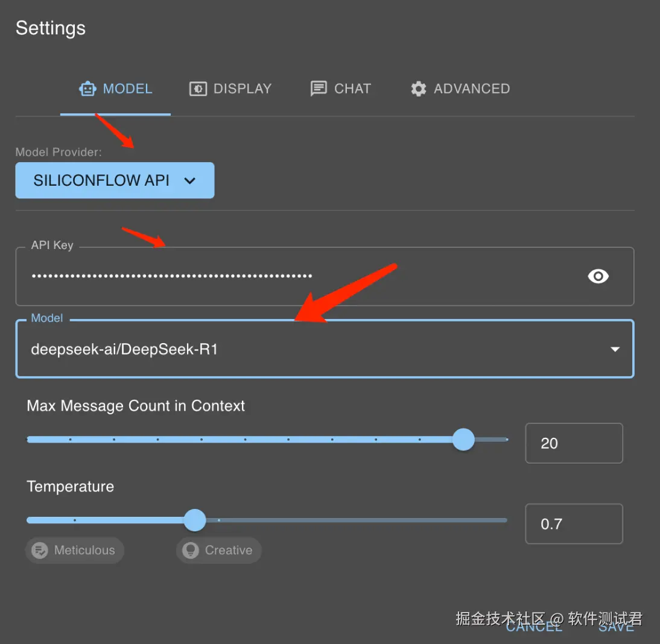The width and height of the screenshot is (660, 644).
Task: Open the Model selection combo box
Action: 325,349
